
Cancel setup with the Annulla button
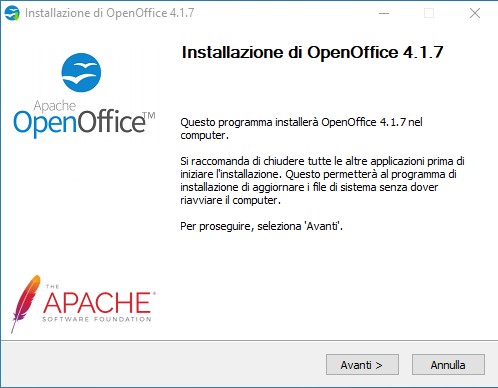[x=448, y=365]
